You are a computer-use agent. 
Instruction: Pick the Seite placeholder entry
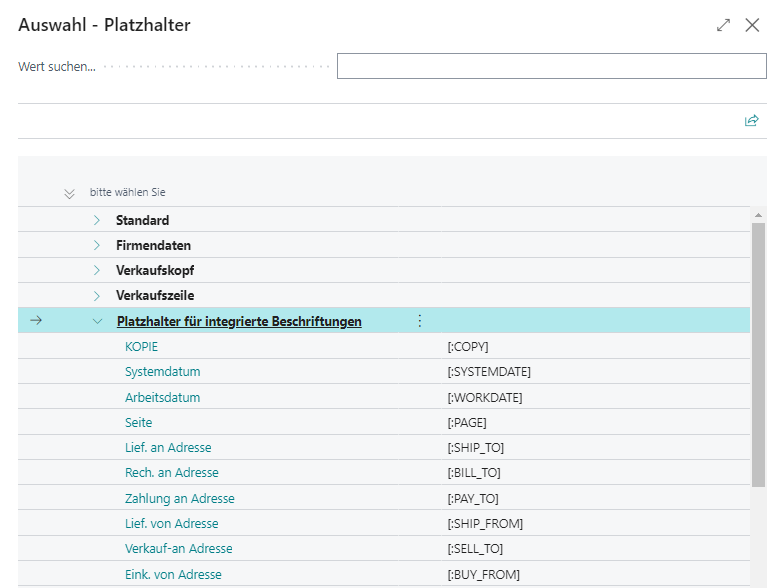click(x=138, y=423)
